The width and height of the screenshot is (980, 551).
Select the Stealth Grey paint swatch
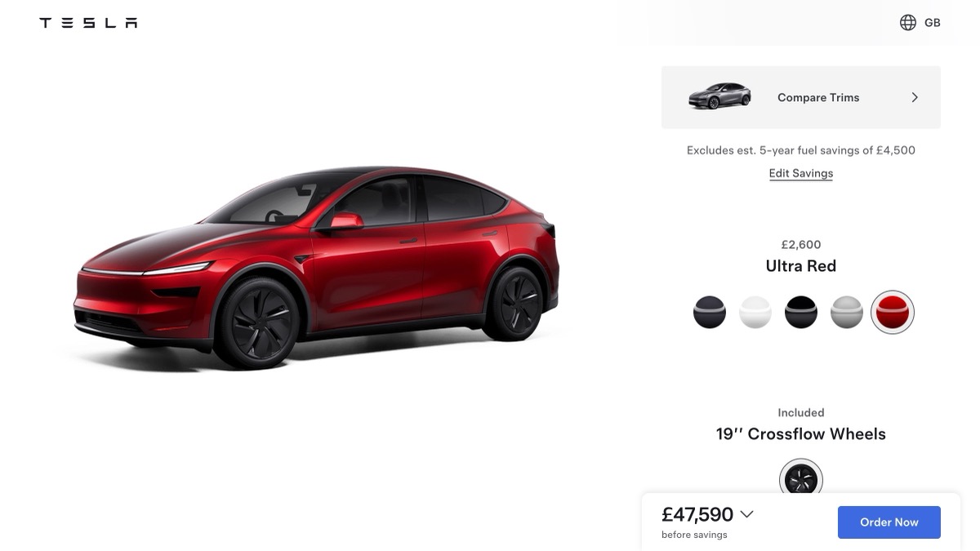pos(710,312)
